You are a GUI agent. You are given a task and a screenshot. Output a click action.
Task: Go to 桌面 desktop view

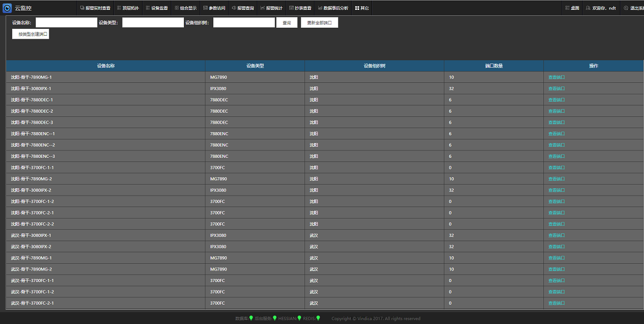point(572,8)
